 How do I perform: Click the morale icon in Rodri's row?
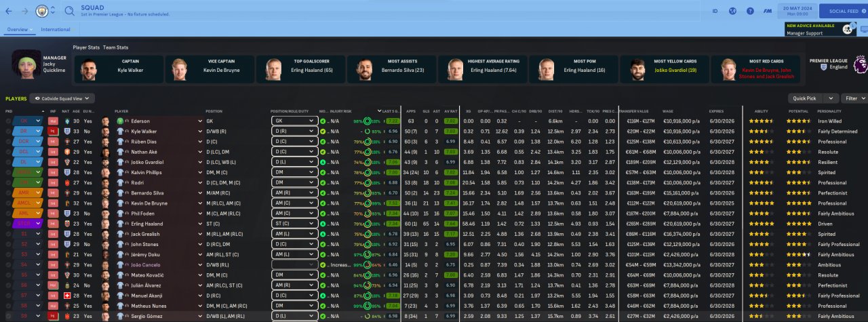pos(323,182)
